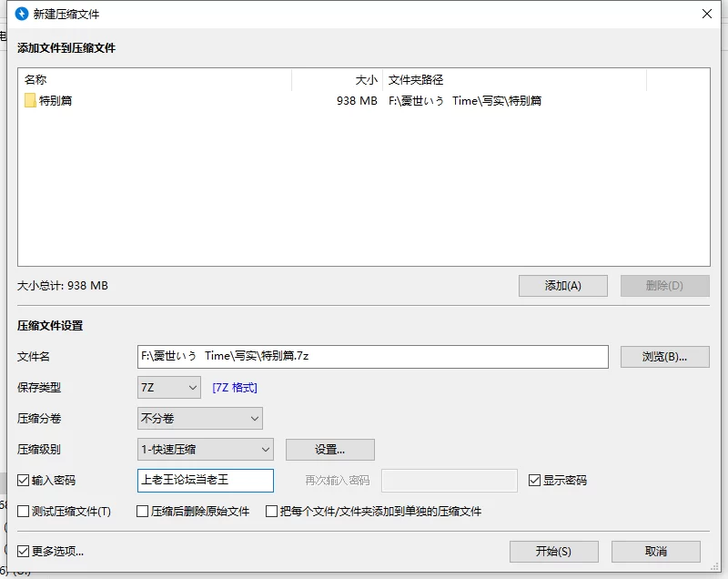Open the 设置... compression settings button
The height and width of the screenshot is (579, 728).
point(329,450)
